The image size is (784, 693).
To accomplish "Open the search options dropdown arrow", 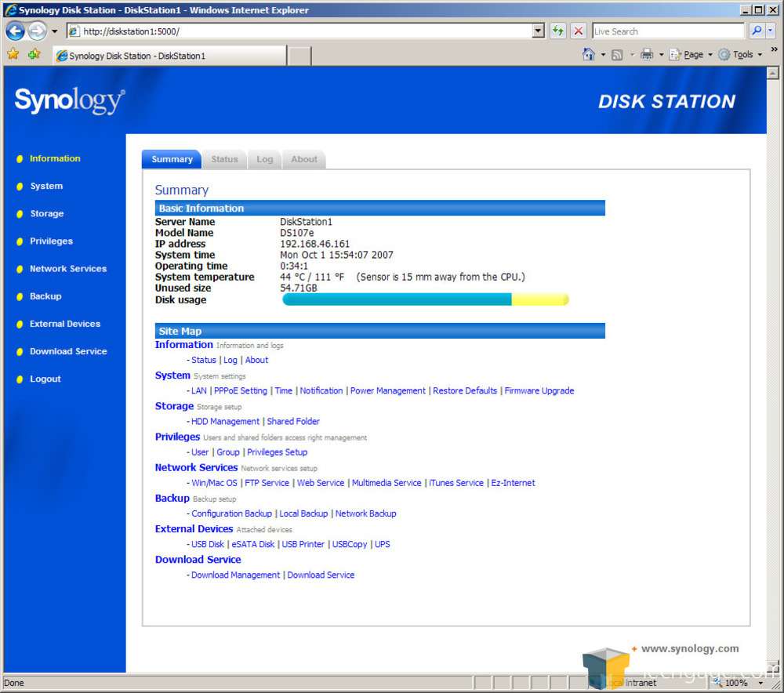I will [x=770, y=31].
